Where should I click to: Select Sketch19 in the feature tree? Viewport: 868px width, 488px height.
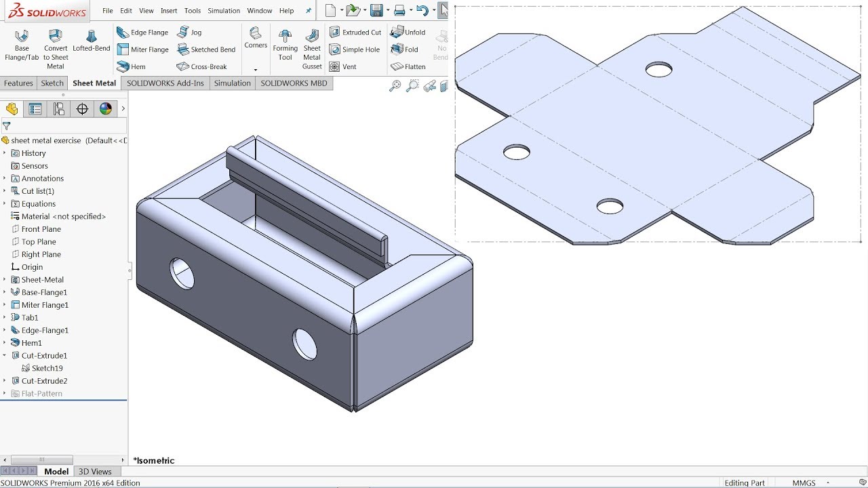[42, 368]
